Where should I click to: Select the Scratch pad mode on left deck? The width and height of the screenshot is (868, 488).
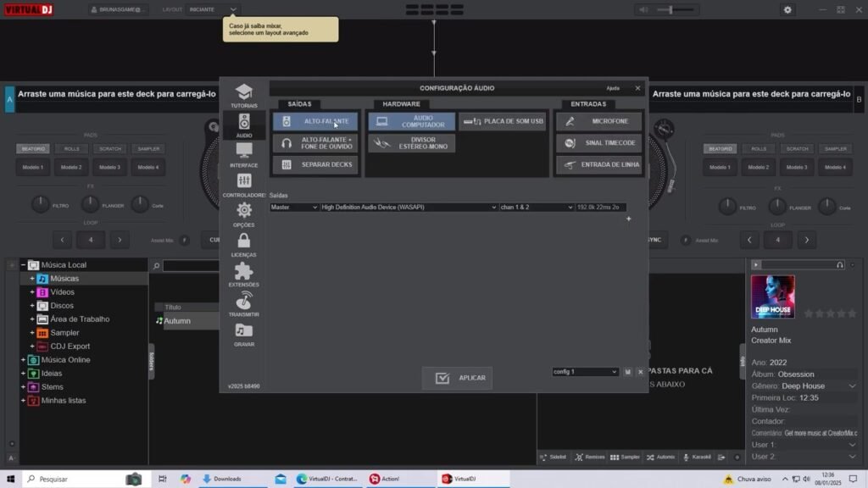[109, 149]
